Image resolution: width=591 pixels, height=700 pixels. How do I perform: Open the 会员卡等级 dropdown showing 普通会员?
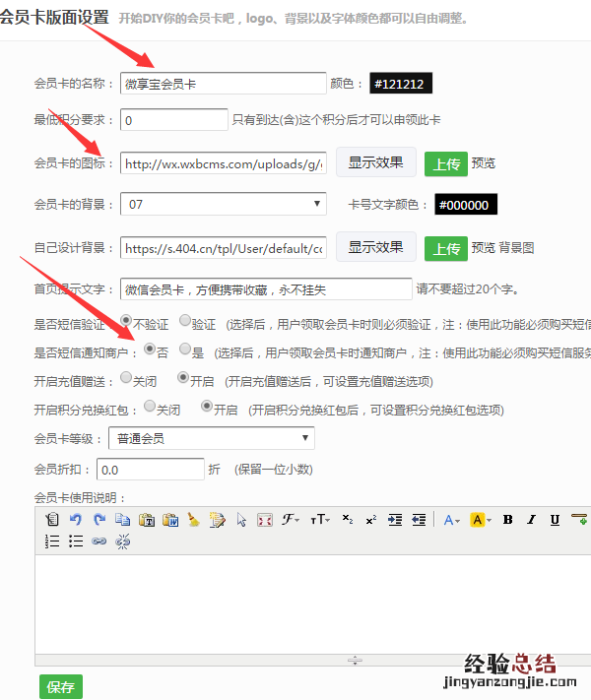(x=212, y=438)
